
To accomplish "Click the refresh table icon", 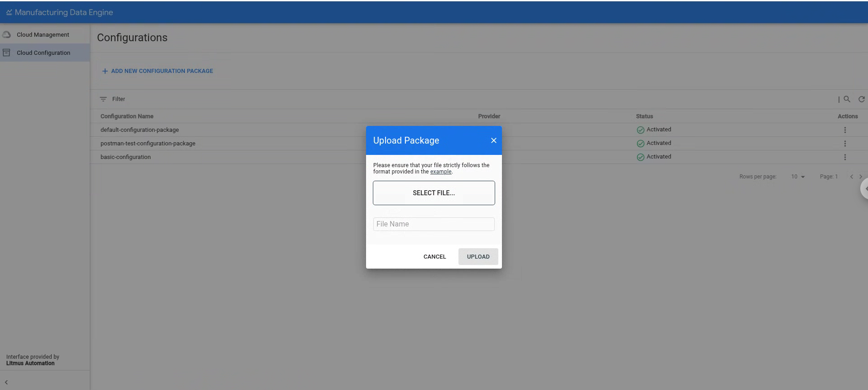I will (861, 99).
